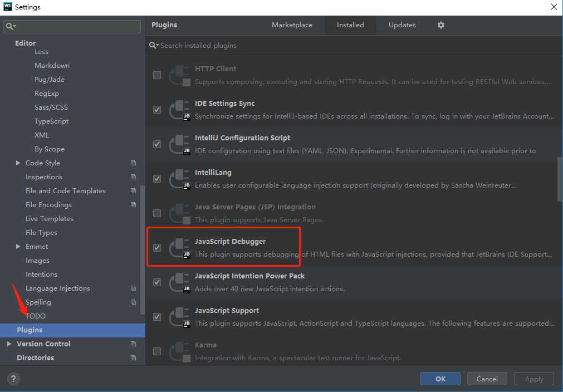The image size is (563, 392).
Task: Click the plugin list vertical scrollbar
Action: click(x=560, y=179)
